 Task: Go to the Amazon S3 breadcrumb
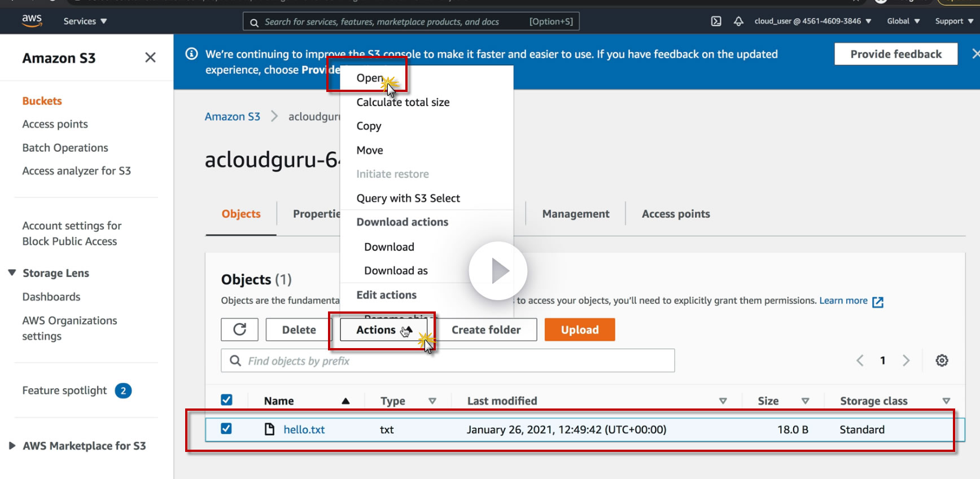point(233,116)
